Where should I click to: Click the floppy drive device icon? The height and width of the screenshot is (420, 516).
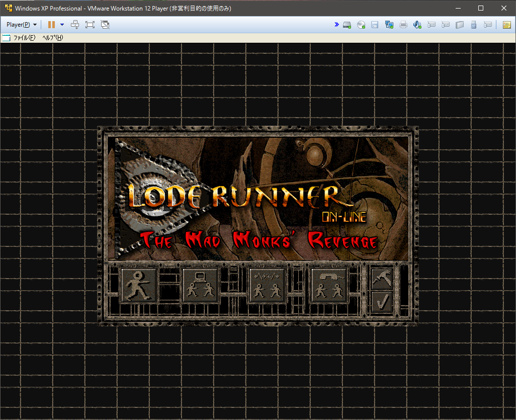pyautogui.click(x=375, y=25)
